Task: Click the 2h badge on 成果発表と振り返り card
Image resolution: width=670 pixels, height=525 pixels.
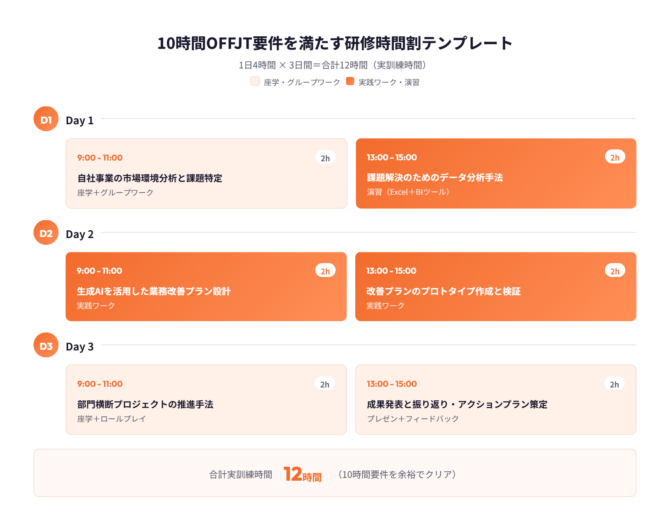Action: [x=615, y=384]
